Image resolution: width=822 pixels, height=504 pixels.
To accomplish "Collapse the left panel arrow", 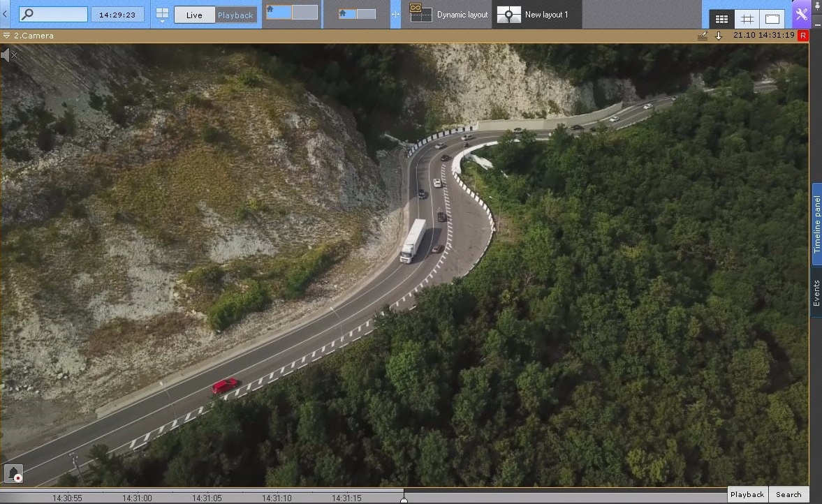I will point(5,14).
